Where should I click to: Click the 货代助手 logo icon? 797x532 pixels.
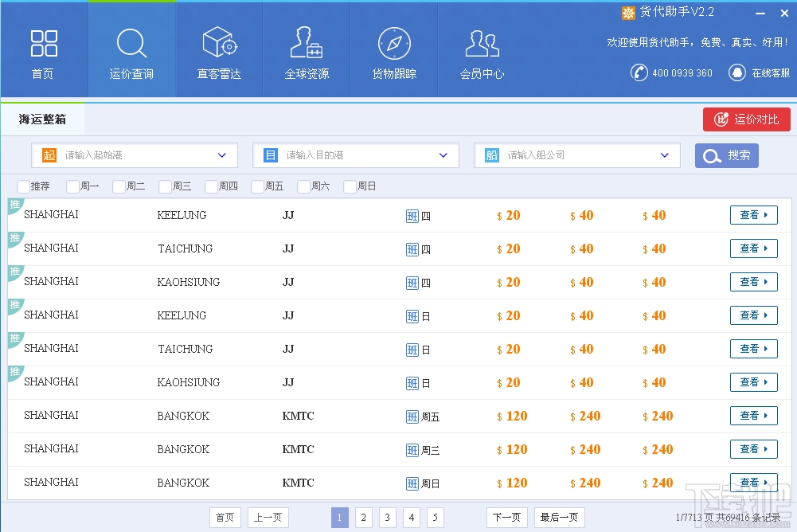pos(628,13)
